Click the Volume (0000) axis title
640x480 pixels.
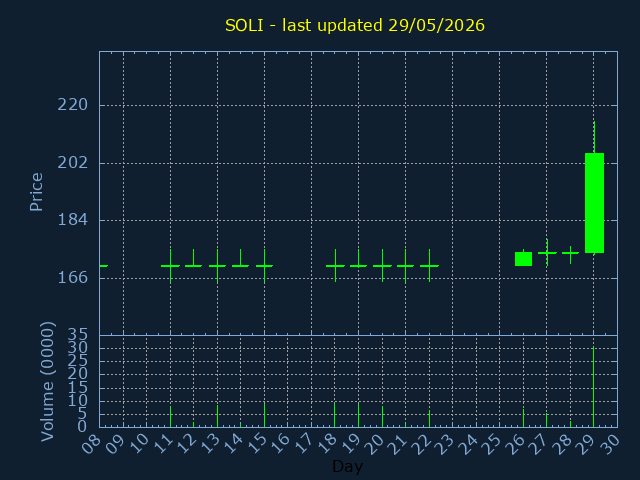pos(47,382)
